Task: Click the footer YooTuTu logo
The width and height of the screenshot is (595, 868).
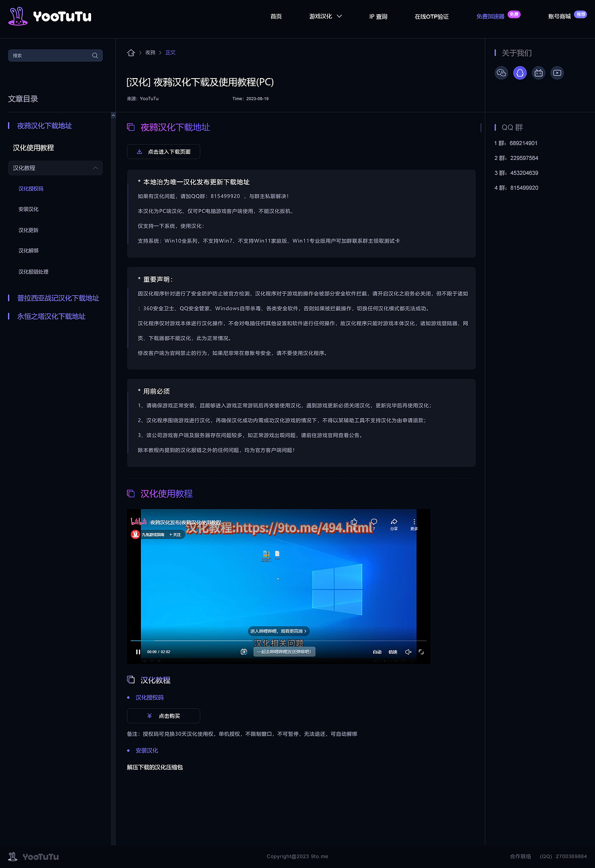Action: (x=33, y=856)
